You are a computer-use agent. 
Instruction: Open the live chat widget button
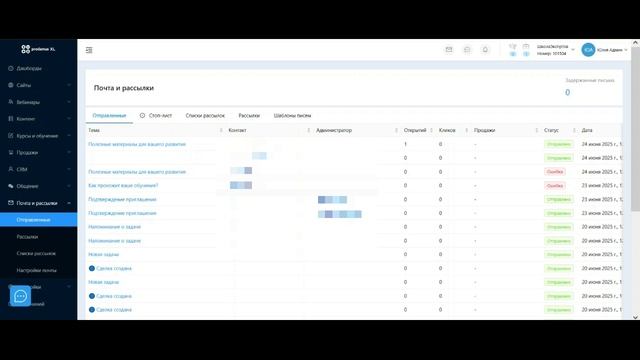click(x=20, y=296)
